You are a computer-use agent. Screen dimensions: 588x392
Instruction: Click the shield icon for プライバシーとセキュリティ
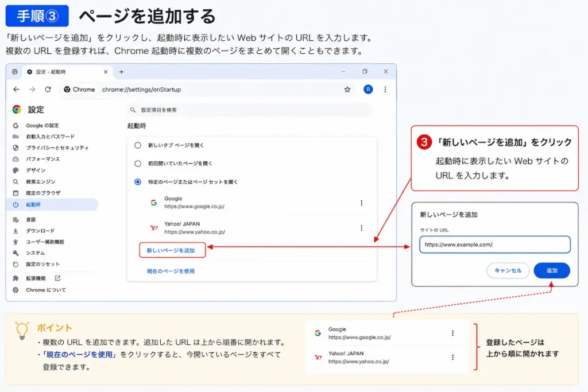point(16,148)
